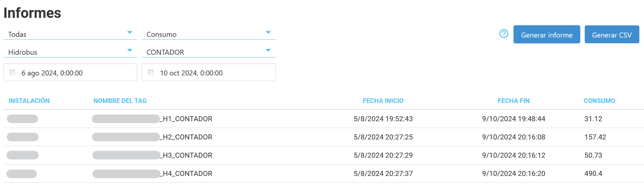Click calendar icon in end date field
644x187 pixels.
pyautogui.click(x=151, y=72)
